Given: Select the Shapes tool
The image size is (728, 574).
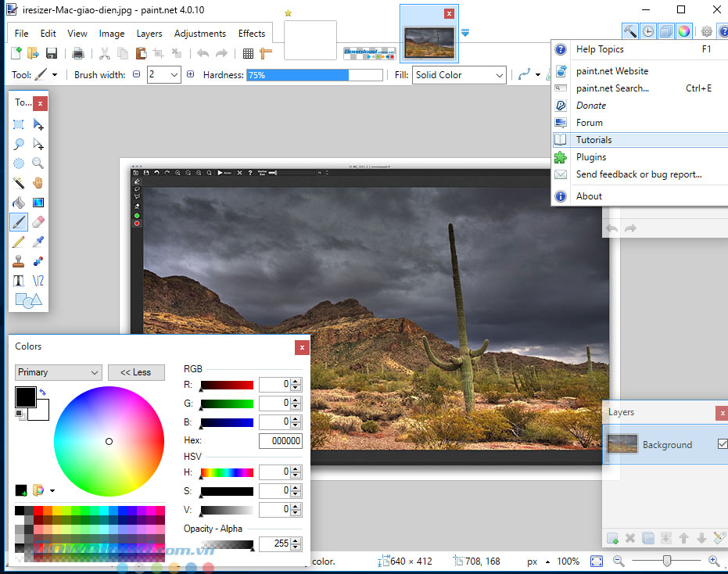Looking at the screenshot, I should coord(28,301).
